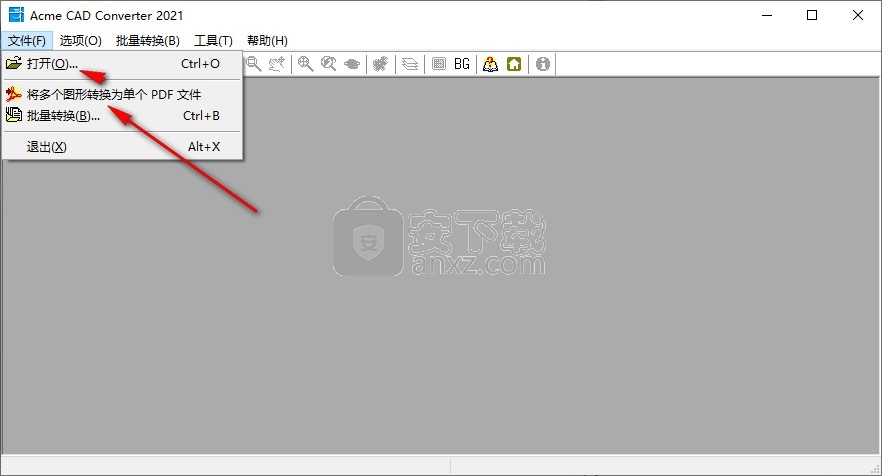882x476 pixels.
Task: Click the grid layout toolbar icon
Action: (x=439, y=64)
